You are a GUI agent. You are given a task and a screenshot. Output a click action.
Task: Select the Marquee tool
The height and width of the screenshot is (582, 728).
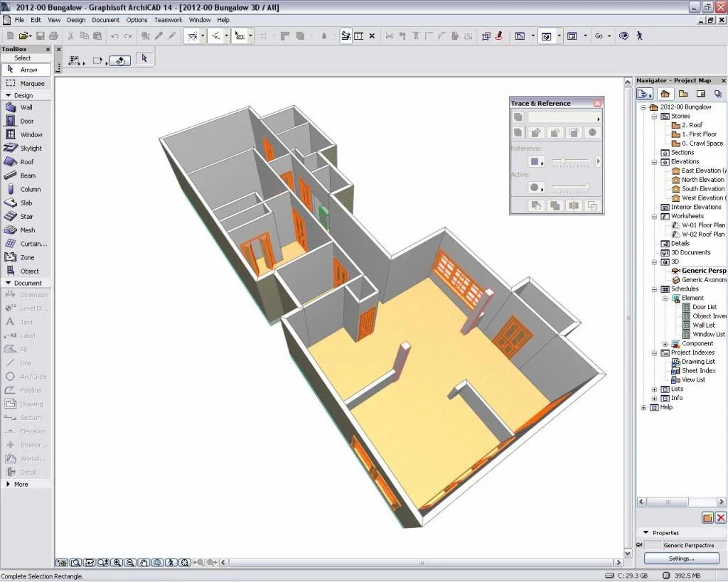(26, 84)
